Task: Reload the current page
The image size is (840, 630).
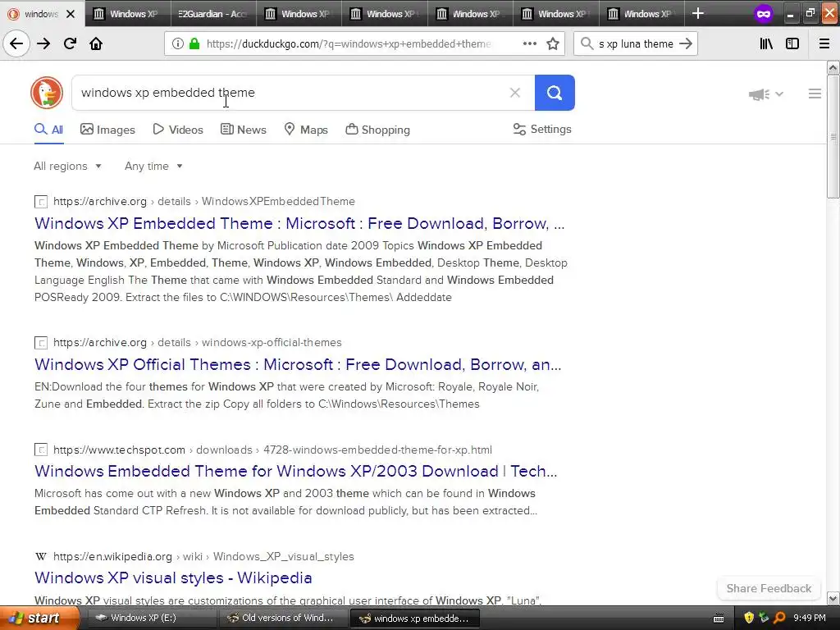Action: point(70,43)
